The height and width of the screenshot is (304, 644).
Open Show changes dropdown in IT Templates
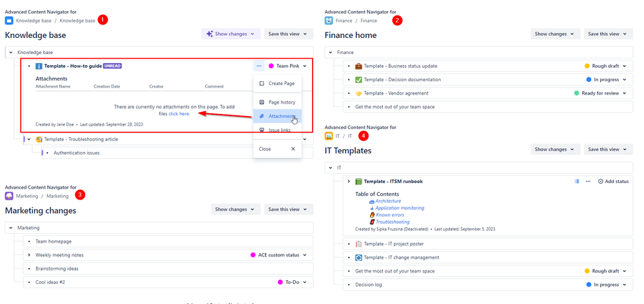click(x=555, y=149)
